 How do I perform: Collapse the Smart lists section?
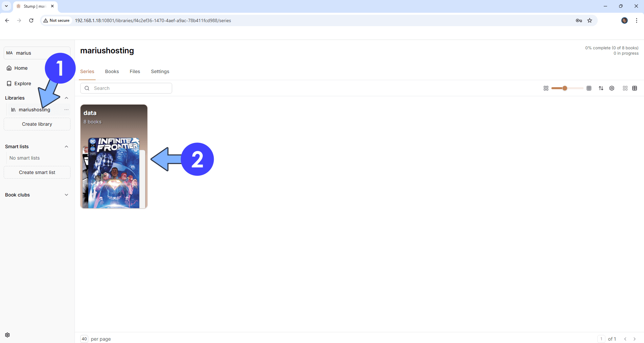click(x=66, y=147)
